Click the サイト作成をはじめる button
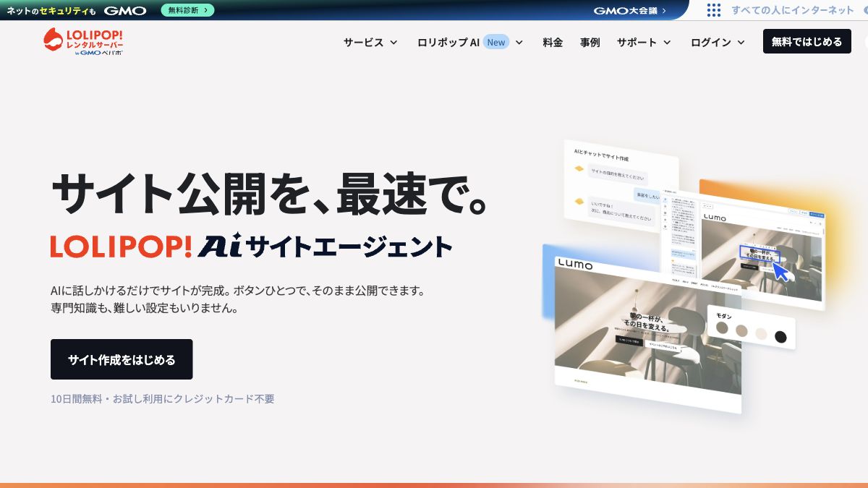 click(122, 359)
